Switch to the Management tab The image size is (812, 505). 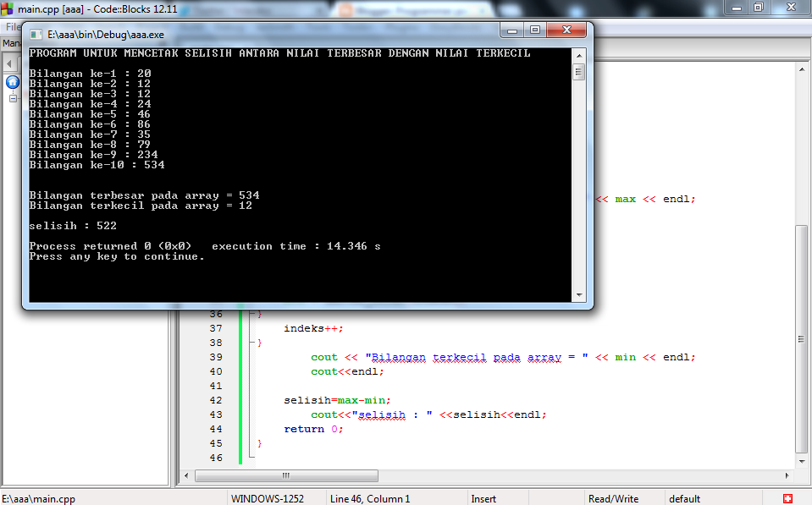[x=12, y=42]
